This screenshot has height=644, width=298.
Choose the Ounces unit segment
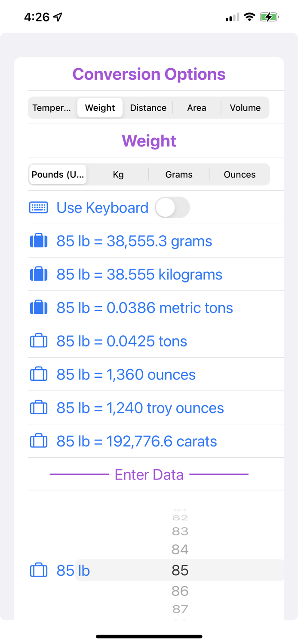pyautogui.click(x=240, y=174)
